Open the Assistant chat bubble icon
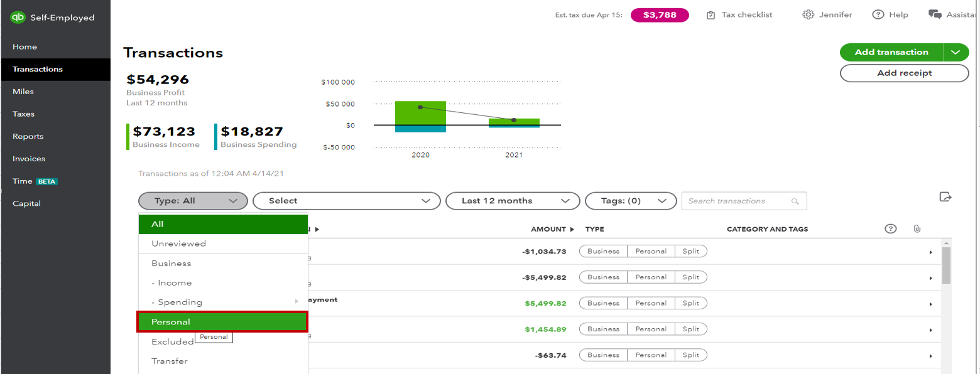The height and width of the screenshot is (374, 980). 936,13
